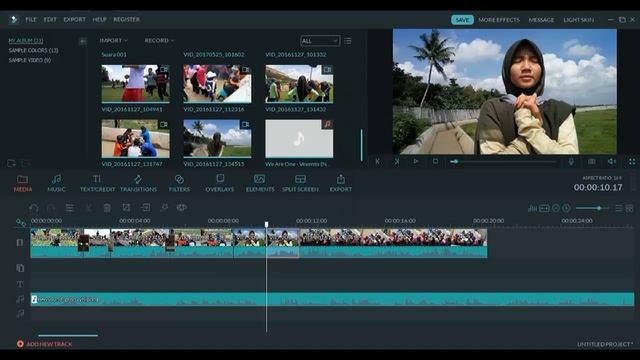Switch to the SPLIT SCREEN tab

pyautogui.click(x=300, y=183)
